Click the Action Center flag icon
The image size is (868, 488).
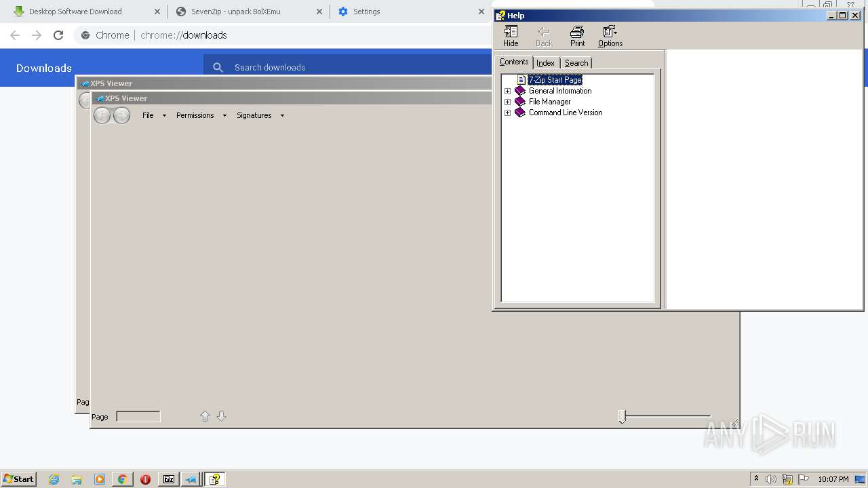804,479
